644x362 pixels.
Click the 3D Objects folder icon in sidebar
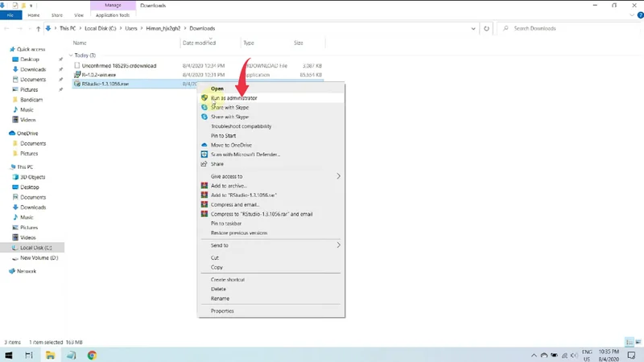click(15, 177)
